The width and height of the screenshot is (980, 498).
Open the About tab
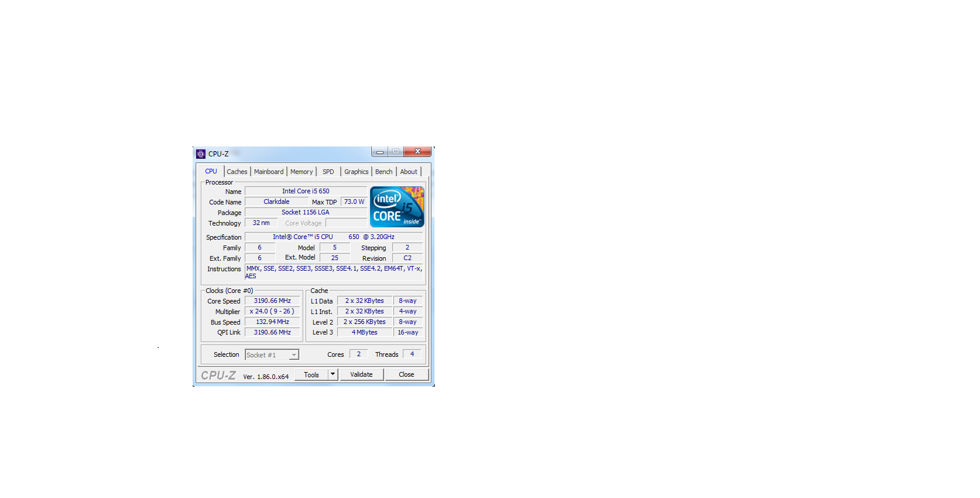coord(409,172)
